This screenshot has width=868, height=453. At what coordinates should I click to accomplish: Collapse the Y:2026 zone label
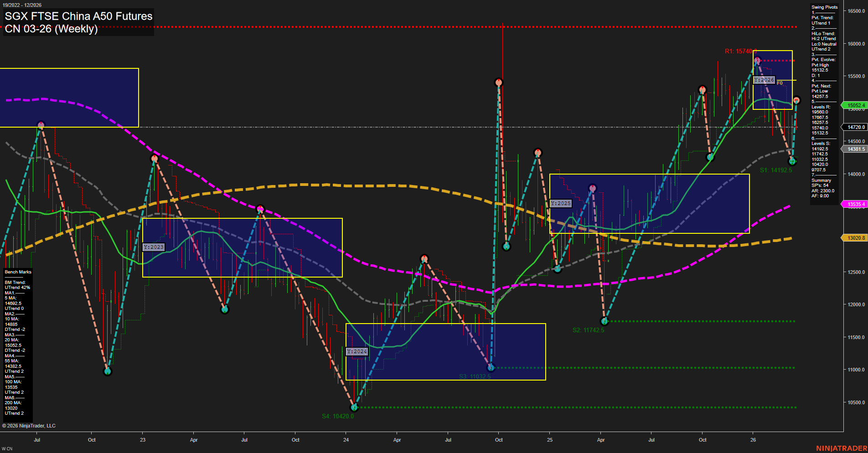[764, 79]
